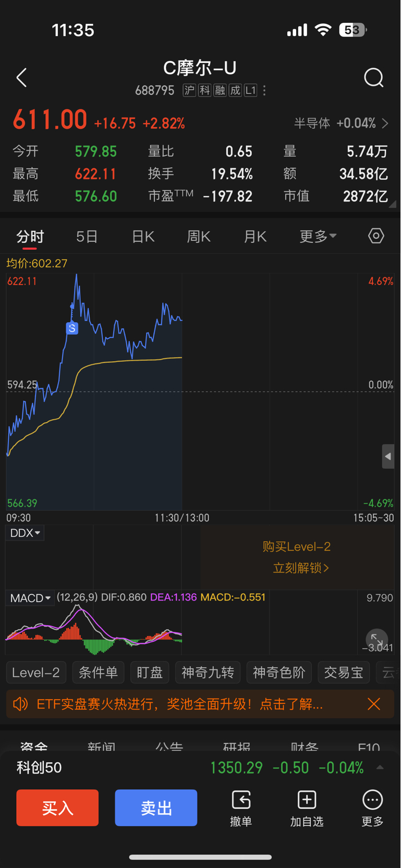Tap the 沪 tag badge
Viewport: 401px width, 868px height.
pyautogui.click(x=189, y=91)
